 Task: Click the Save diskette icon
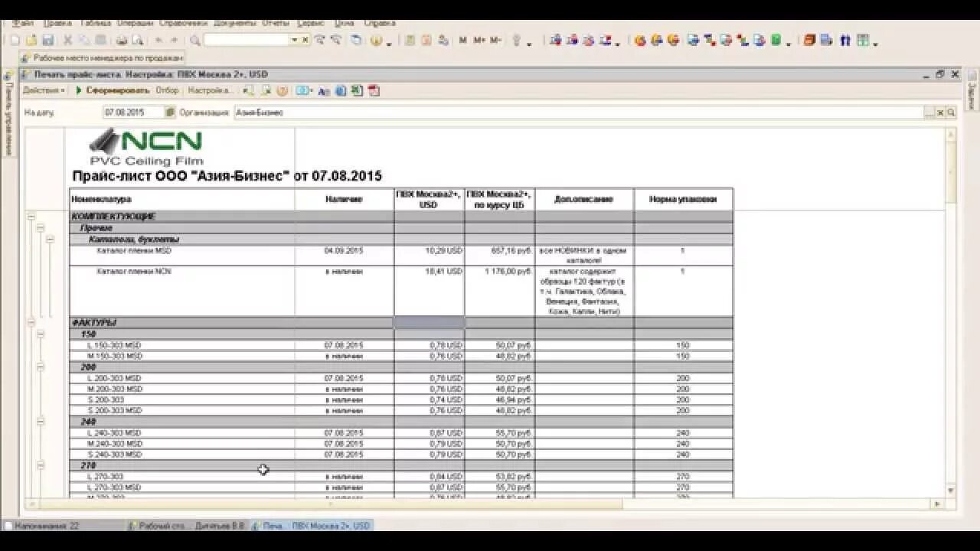(x=47, y=40)
